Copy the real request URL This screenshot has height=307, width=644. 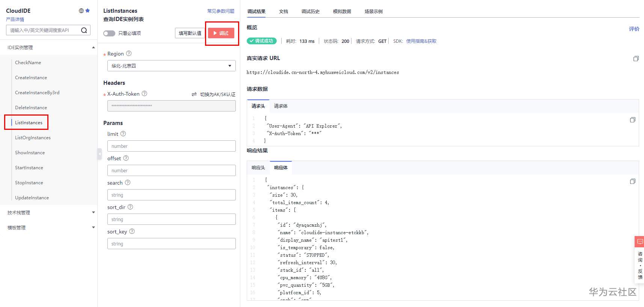click(636, 59)
